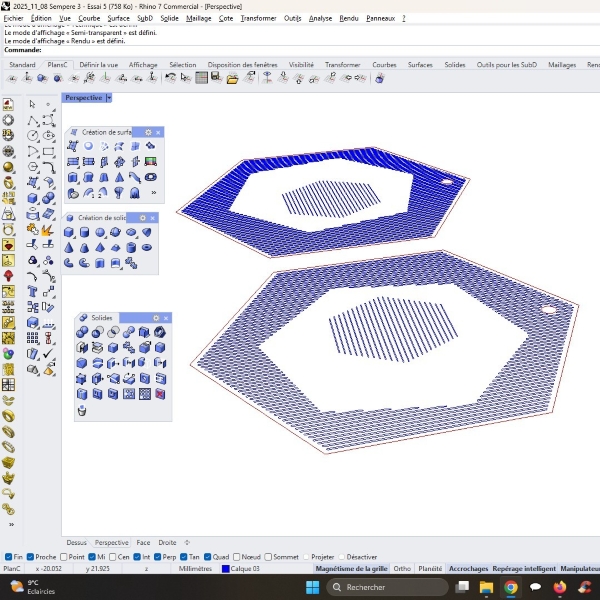600x600 pixels.
Task: Click the Save (floppy disk) toolbar icon
Action: coord(216,78)
